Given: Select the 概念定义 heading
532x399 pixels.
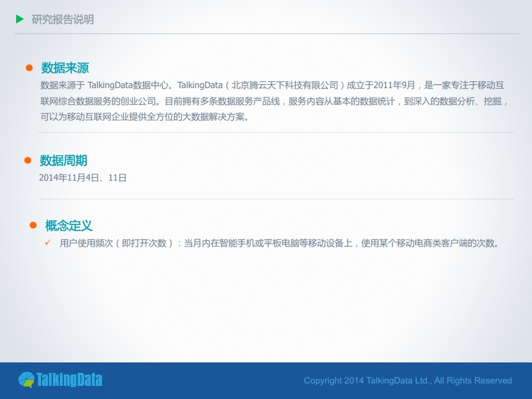Looking at the screenshot, I should 68,226.
